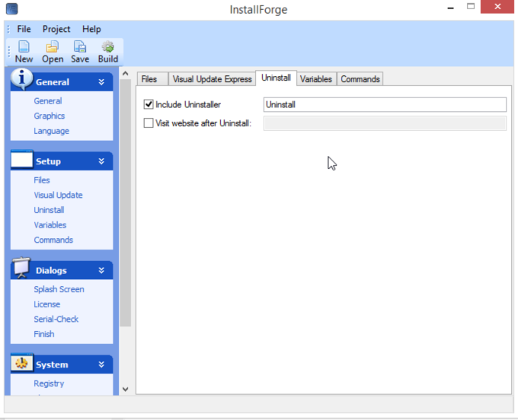Open the Language settings link

click(52, 131)
